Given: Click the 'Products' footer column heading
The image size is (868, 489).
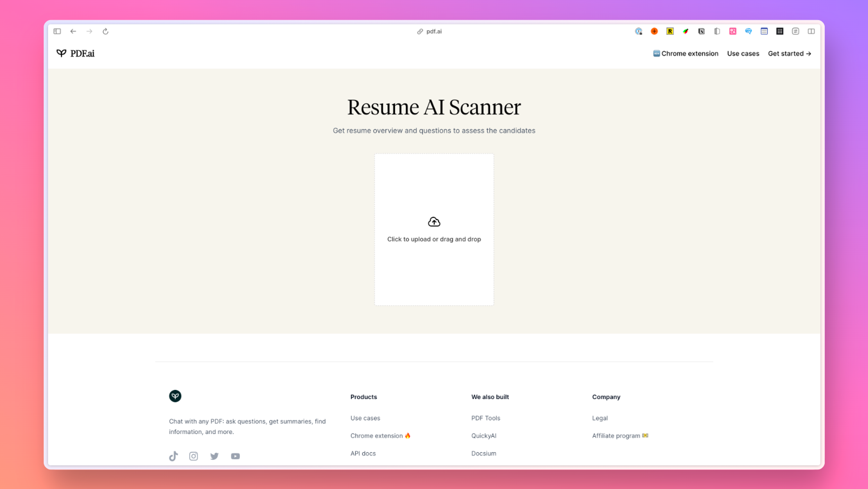Looking at the screenshot, I should click(x=364, y=397).
